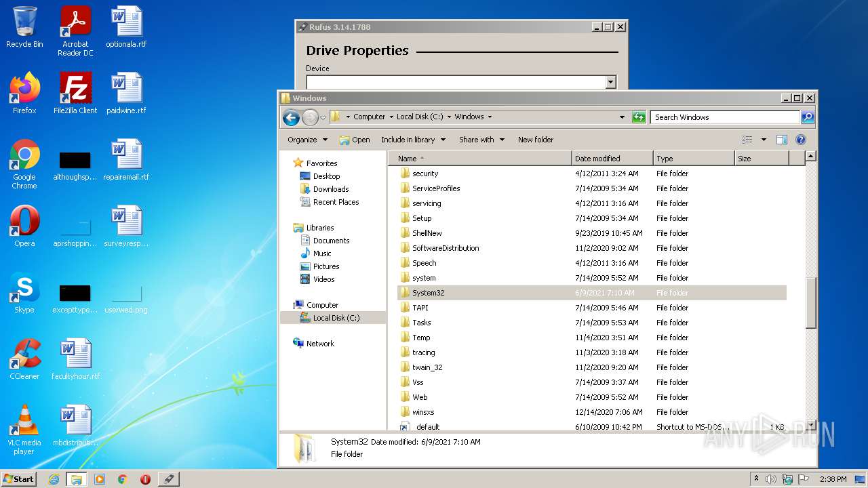Screen dimensions: 868x488
Task: Switch to Rufus via taskbar button
Action: (169, 479)
